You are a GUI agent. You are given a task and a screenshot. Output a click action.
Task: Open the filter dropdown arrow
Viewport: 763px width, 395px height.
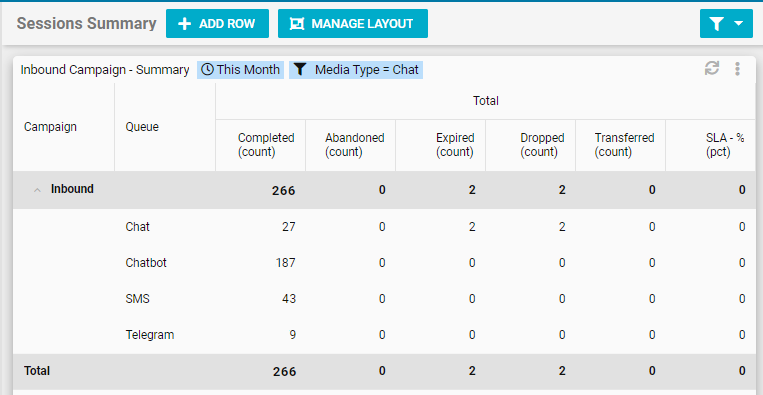click(739, 24)
